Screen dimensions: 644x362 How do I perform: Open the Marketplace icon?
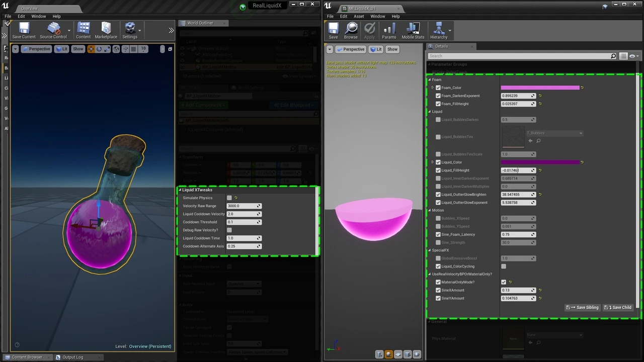106,30
